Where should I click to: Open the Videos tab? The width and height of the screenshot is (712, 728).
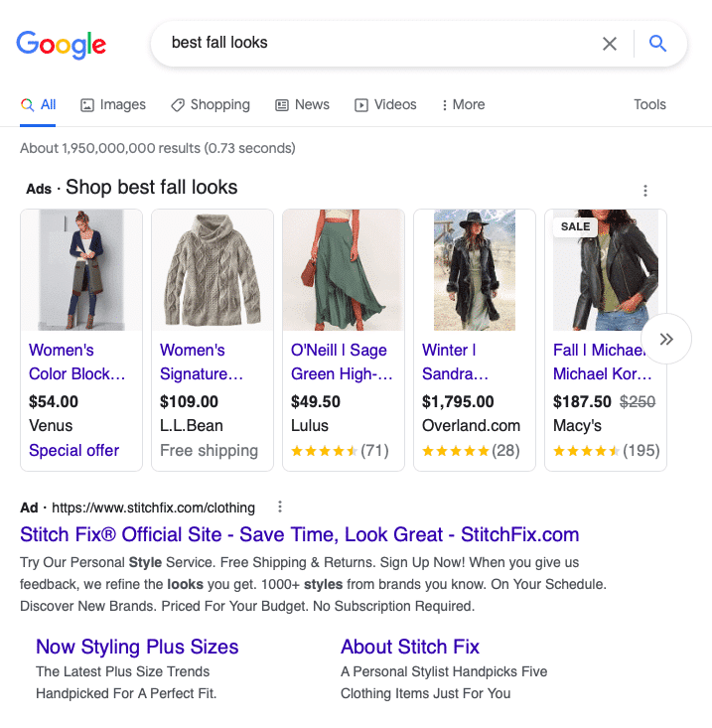pyautogui.click(x=385, y=105)
